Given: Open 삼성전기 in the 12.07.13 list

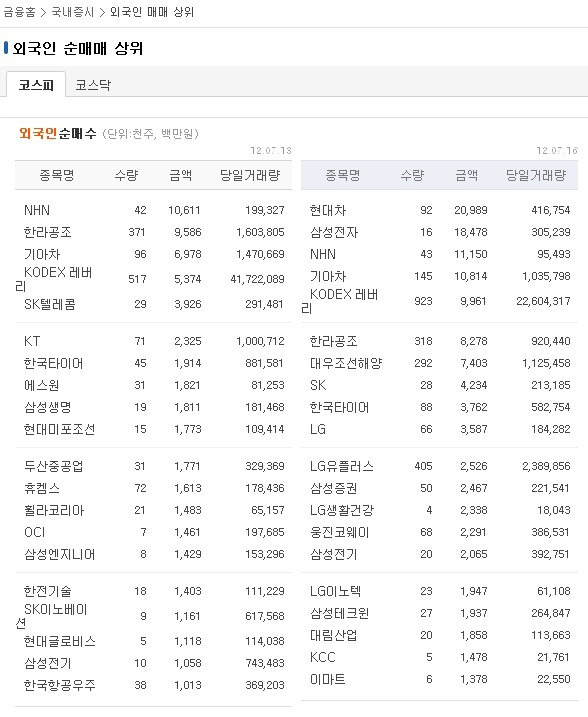Looking at the screenshot, I should point(48,663).
